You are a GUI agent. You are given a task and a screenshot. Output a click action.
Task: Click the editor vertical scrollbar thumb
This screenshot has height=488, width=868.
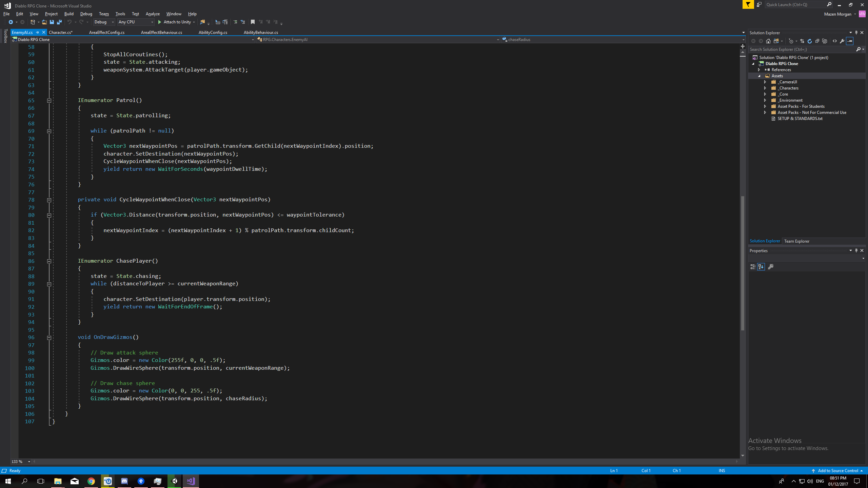coord(743,263)
